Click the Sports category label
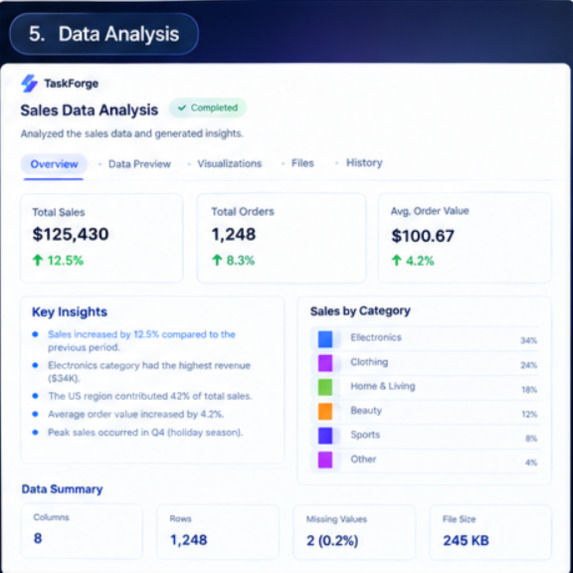The width and height of the screenshot is (573, 573). click(x=365, y=435)
